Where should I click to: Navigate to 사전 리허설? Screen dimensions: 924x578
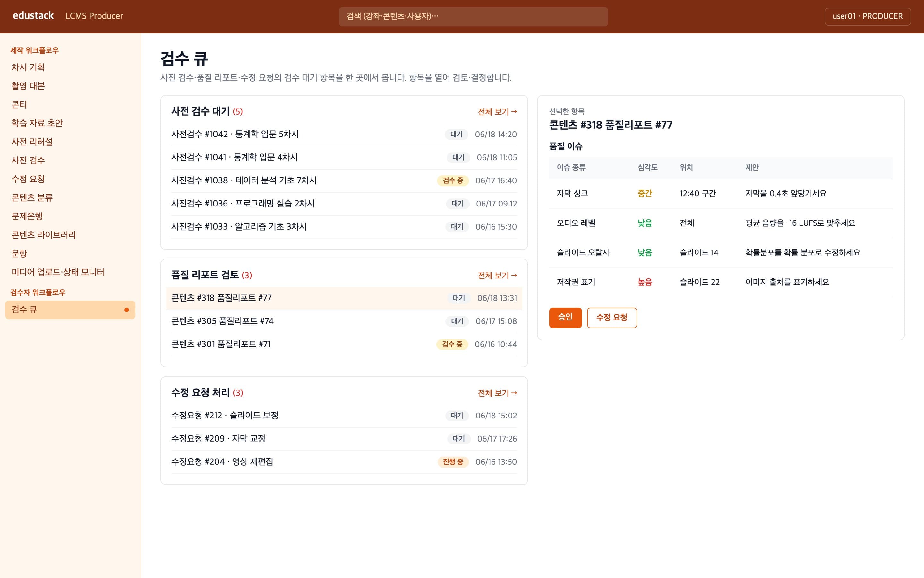point(70,142)
